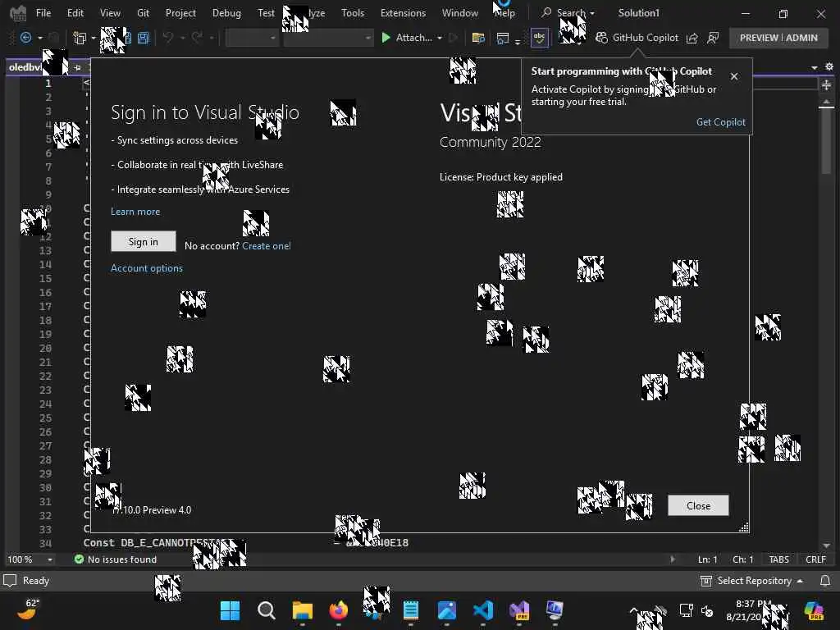This screenshot has height=630, width=840.
Task: Open File Explorer from taskbar
Action: (x=302, y=610)
